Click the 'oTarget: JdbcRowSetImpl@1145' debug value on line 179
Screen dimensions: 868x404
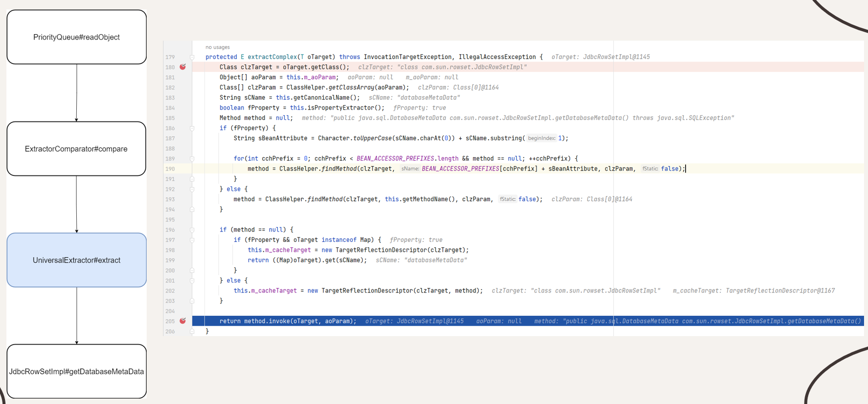point(600,57)
